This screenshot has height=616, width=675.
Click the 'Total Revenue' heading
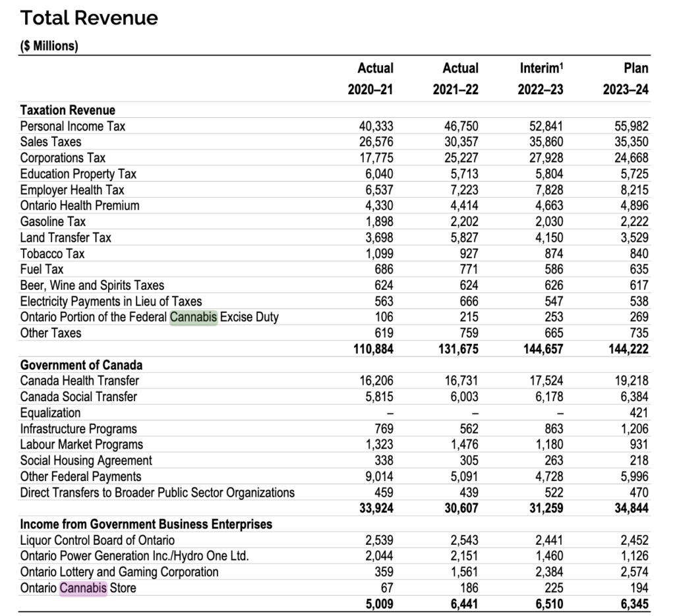click(x=89, y=18)
